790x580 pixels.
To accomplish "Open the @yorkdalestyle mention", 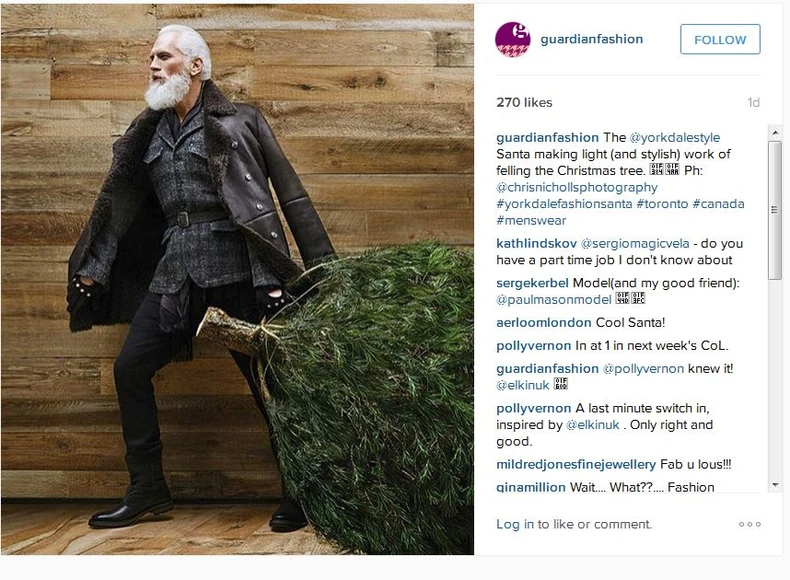I will pyautogui.click(x=675, y=138).
